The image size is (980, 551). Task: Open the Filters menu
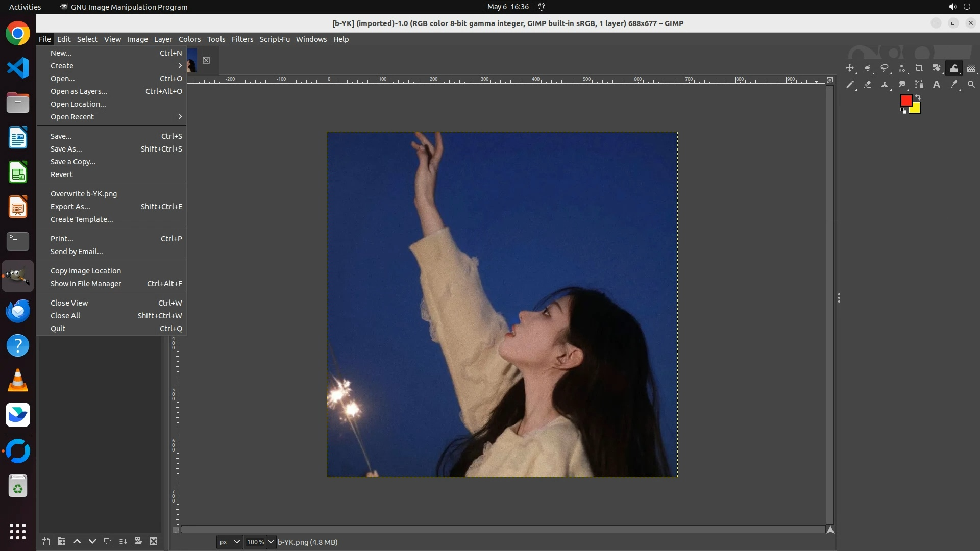pyautogui.click(x=242, y=39)
